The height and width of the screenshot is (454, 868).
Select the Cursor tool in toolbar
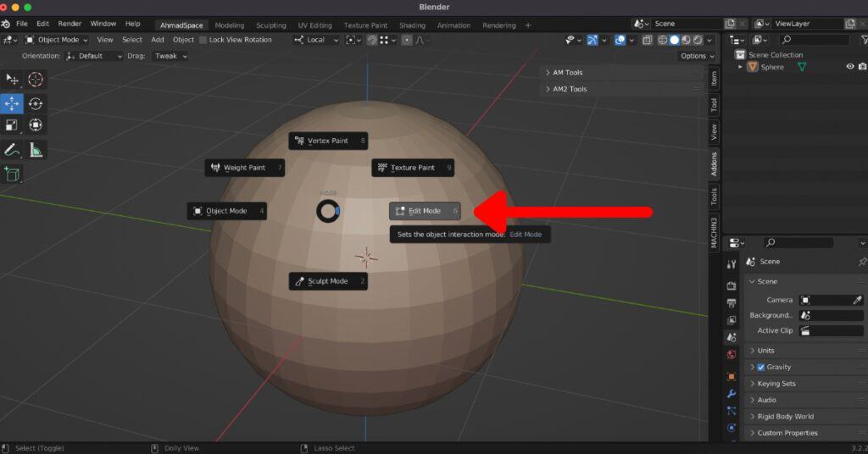tap(36, 80)
